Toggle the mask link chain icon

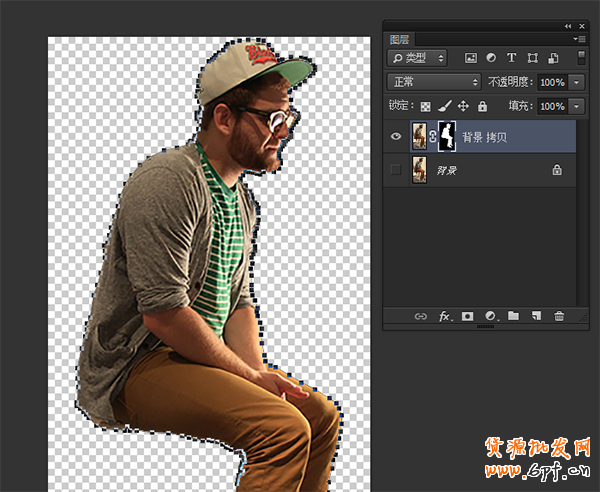(x=432, y=136)
